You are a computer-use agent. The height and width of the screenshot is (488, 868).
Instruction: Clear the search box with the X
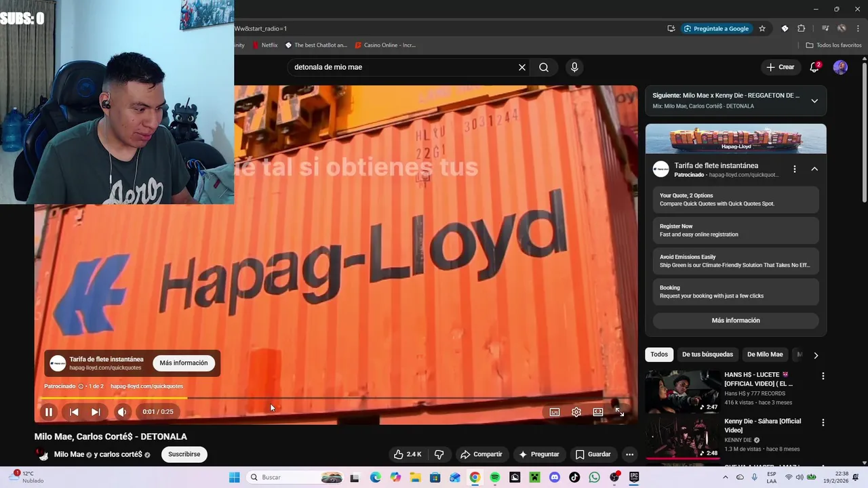(x=522, y=67)
